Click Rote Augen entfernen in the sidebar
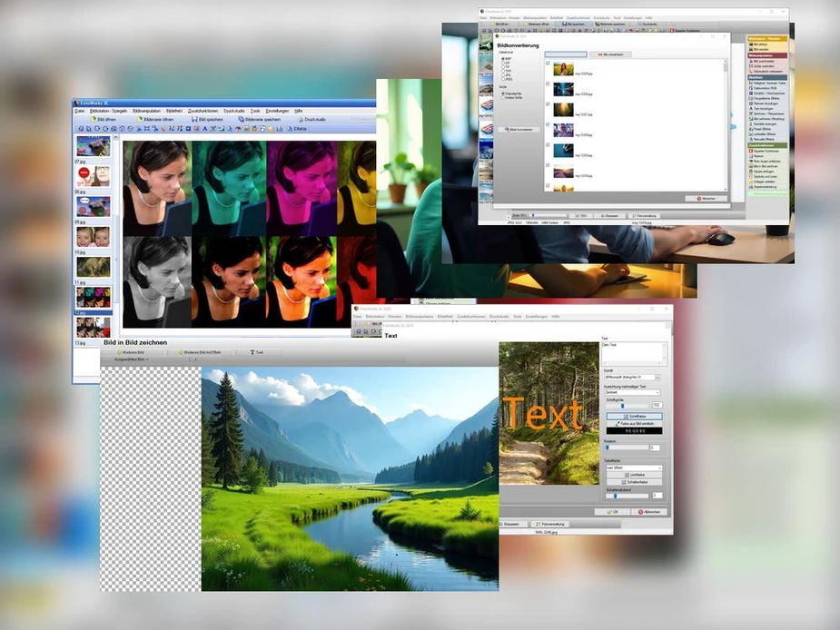Image resolution: width=840 pixels, height=630 pixels. [x=765, y=161]
